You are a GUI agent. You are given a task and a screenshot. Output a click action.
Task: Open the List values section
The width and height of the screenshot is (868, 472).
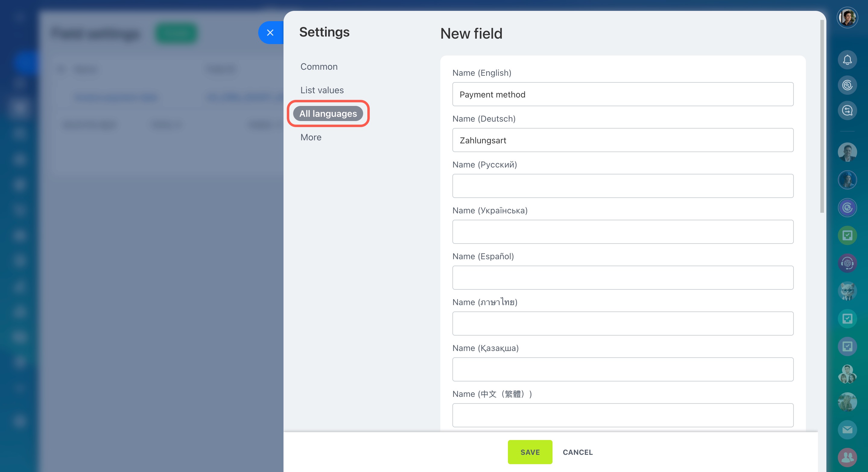(322, 90)
